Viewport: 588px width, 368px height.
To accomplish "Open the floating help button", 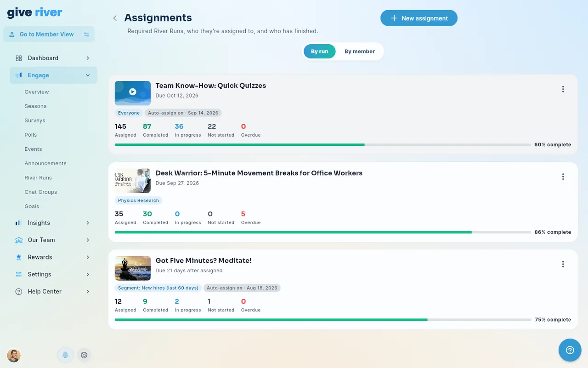I will click(x=570, y=350).
